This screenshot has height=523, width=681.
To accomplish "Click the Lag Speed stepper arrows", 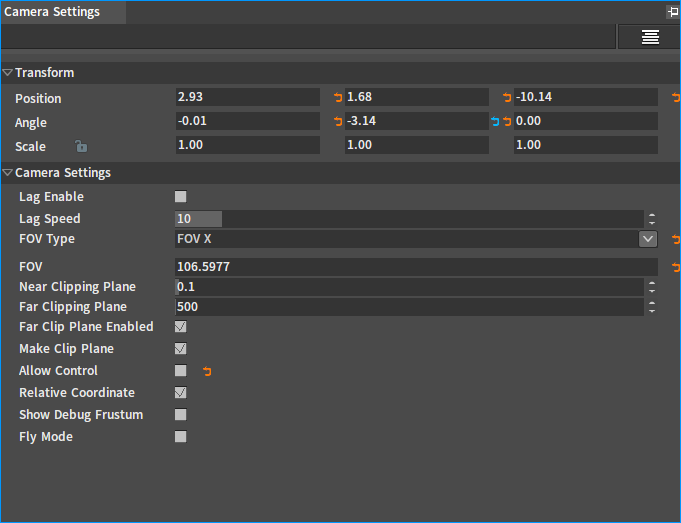I will 652,218.
